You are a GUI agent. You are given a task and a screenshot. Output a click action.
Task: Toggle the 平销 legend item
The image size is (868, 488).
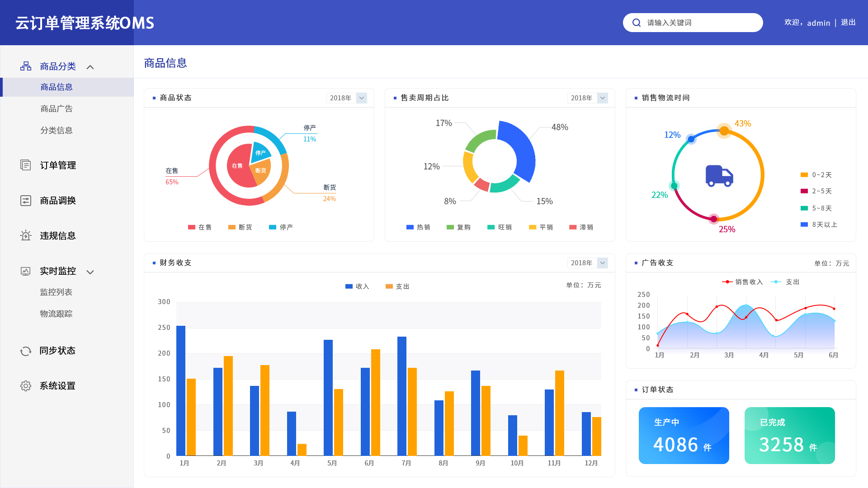541,227
